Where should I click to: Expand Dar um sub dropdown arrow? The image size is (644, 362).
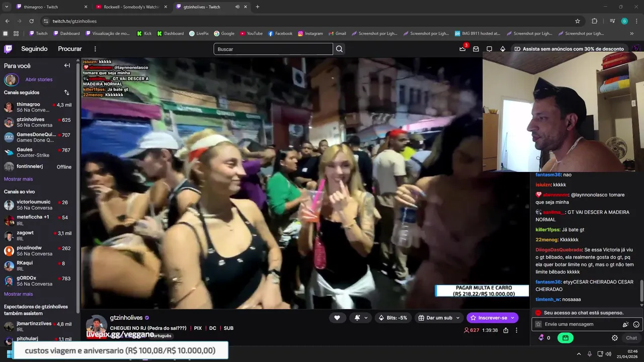coord(457,318)
